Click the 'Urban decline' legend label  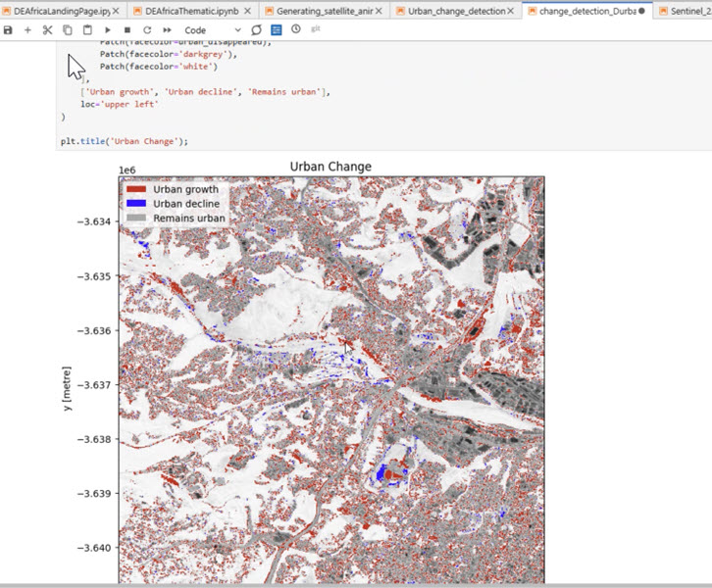pyautogui.click(x=186, y=204)
